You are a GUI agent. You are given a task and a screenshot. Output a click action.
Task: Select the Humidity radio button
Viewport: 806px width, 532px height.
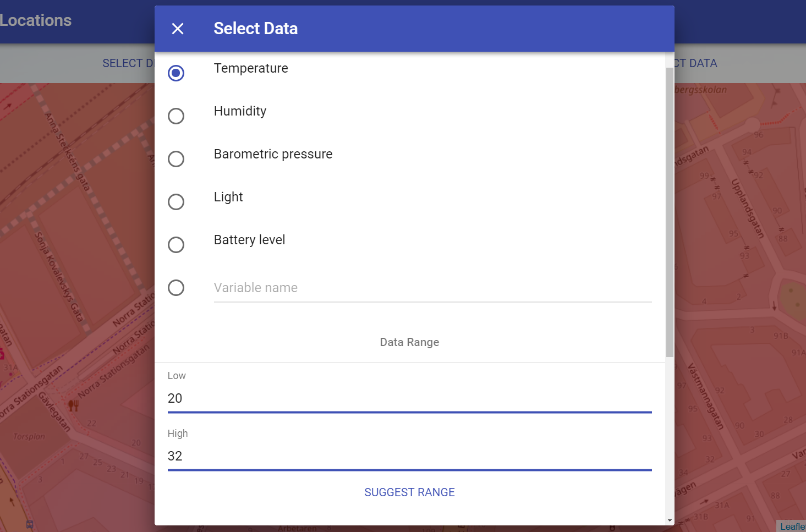[176, 116]
